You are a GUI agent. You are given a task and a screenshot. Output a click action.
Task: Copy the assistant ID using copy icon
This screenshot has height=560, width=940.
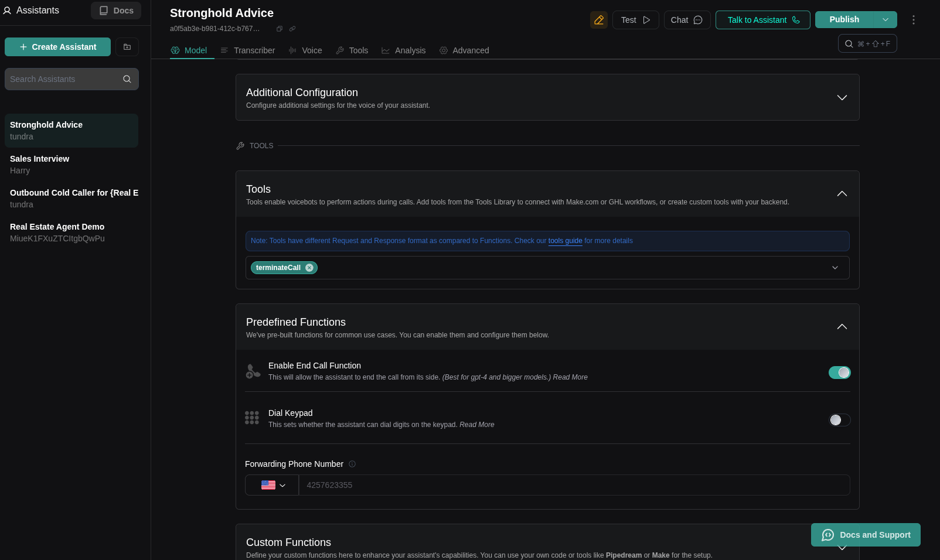(x=279, y=28)
